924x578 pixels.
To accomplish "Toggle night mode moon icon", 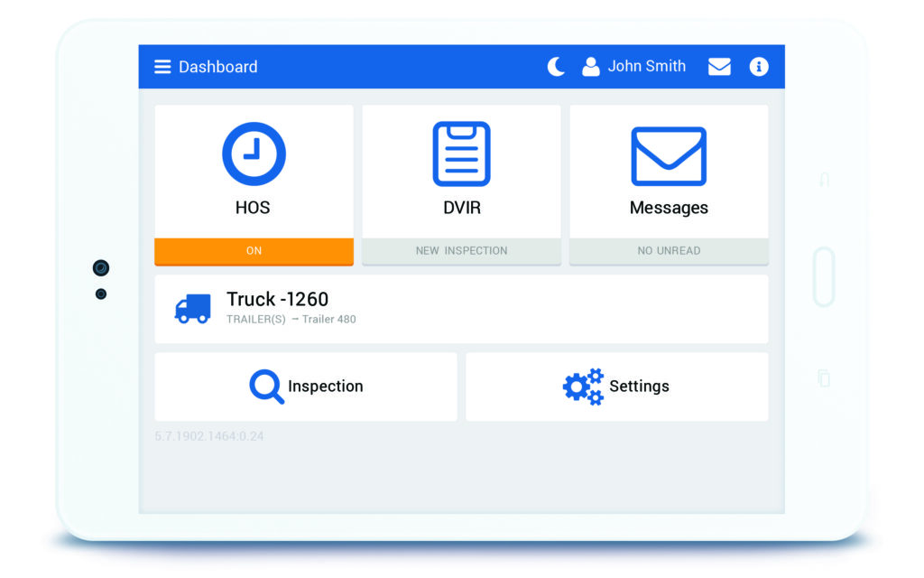I will tap(556, 67).
